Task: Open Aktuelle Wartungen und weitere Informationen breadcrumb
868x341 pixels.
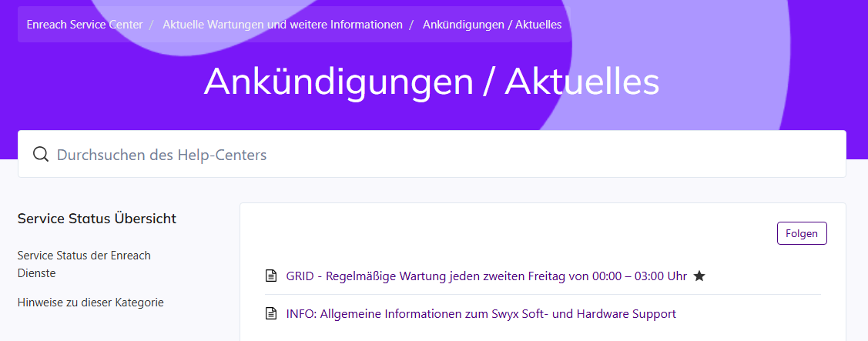Action: pyautogui.click(x=283, y=25)
